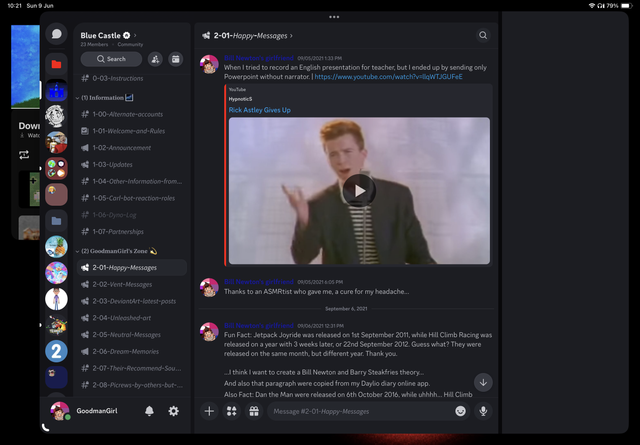Open the 1-03-Updates channel

pos(131,165)
